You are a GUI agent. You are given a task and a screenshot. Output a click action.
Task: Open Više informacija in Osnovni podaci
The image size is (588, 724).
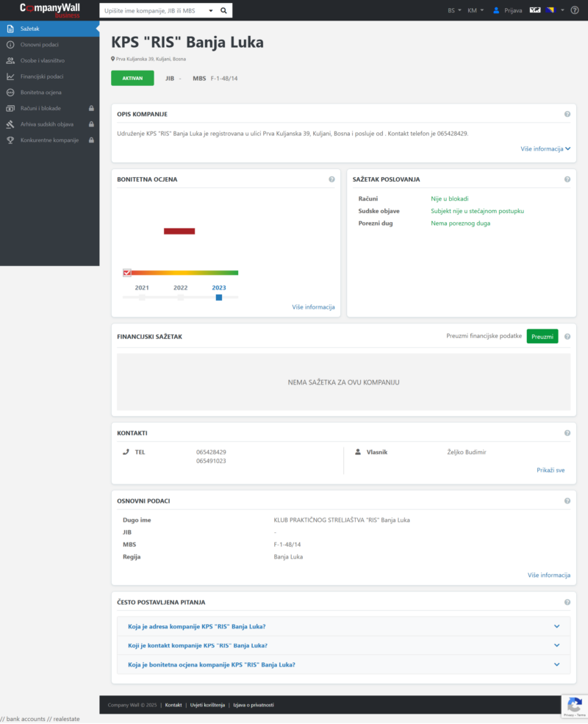[x=549, y=575]
